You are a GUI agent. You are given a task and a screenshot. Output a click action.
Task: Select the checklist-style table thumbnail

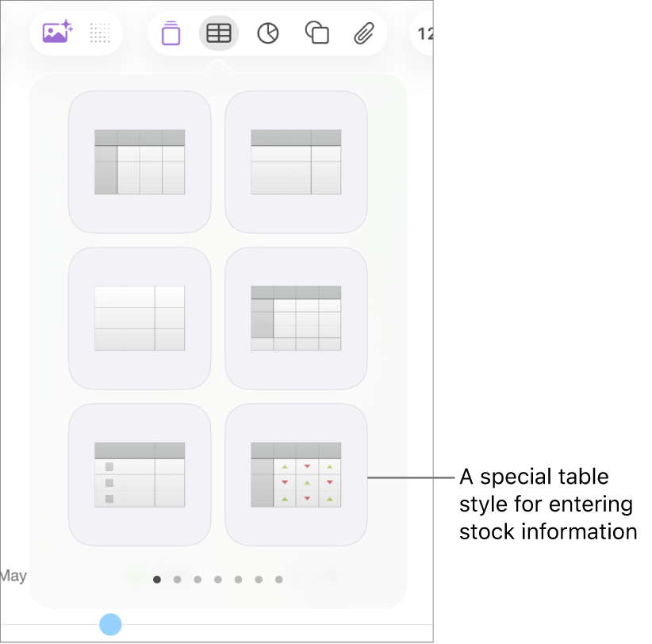click(x=139, y=473)
